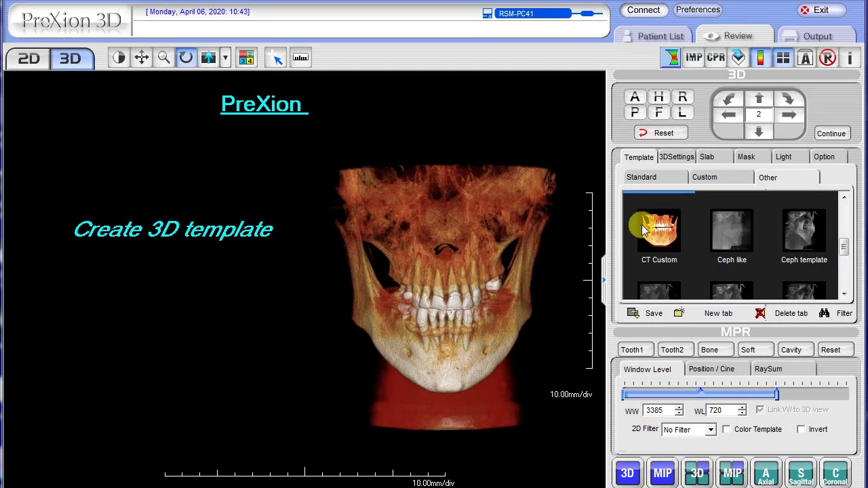Select the Ceph like template thumbnail
This screenshot has height=488, width=868.
tap(732, 231)
